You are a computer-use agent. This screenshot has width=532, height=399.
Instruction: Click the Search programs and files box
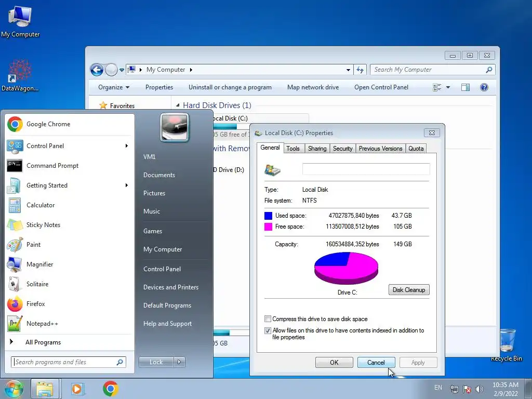(69, 362)
